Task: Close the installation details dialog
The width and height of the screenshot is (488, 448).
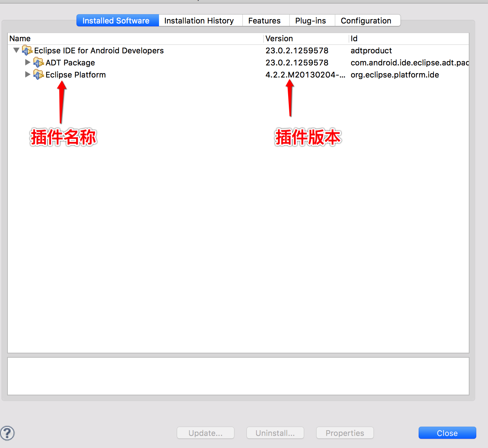Action: [447, 433]
